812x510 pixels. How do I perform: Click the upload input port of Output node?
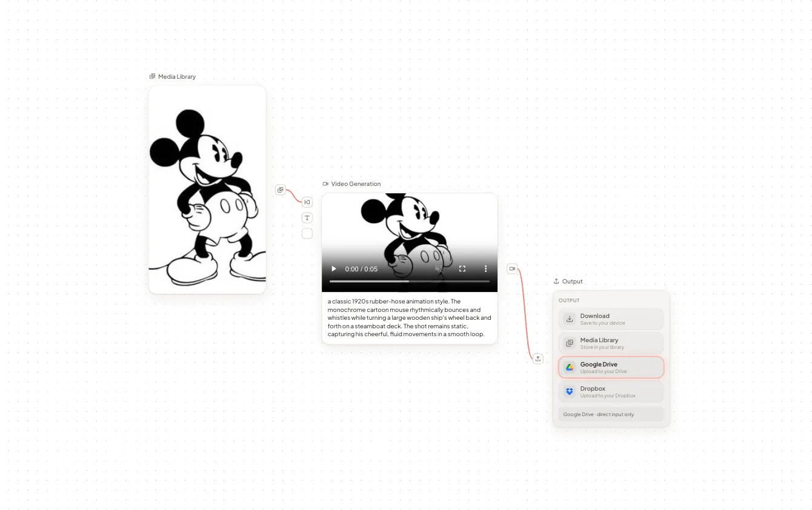(538, 359)
